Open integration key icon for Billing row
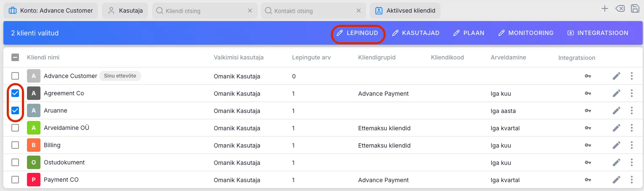 click(x=588, y=145)
